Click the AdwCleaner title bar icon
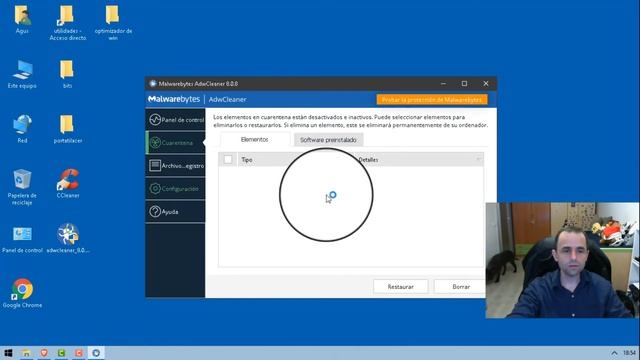Screen dimensions: 640x360 point(153,84)
